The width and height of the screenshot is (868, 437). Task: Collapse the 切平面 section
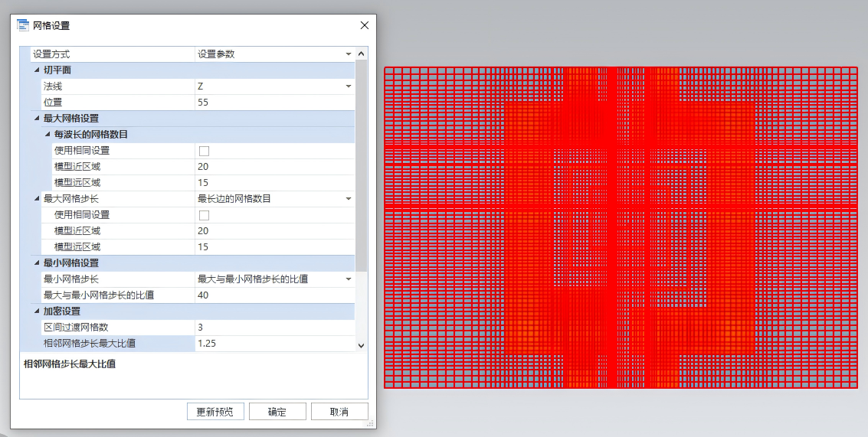37,70
